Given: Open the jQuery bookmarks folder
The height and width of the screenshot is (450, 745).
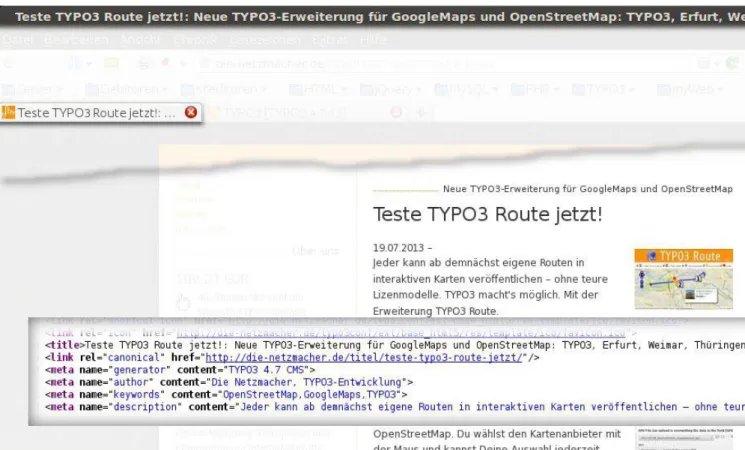Looking at the screenshot, I should pos(391,89).
